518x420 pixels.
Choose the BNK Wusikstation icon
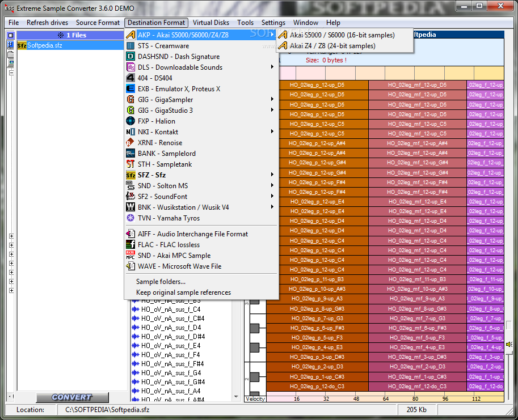(131, 207)
